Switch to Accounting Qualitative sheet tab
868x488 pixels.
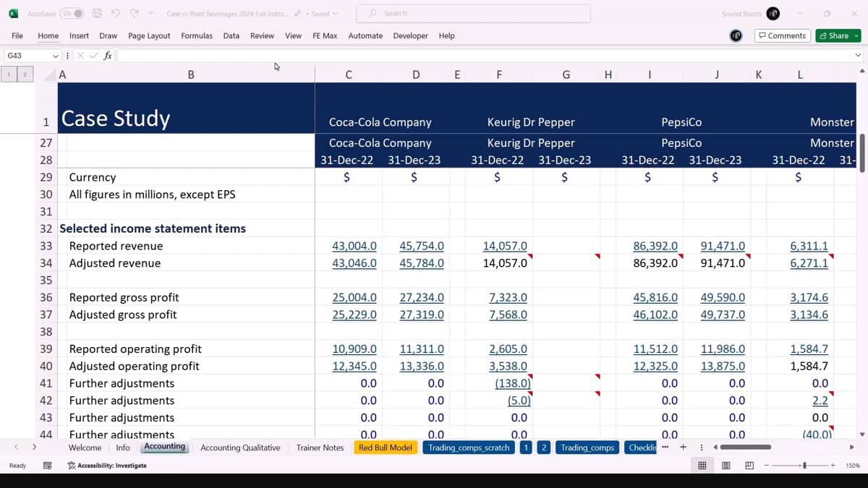(x=240, y=448)
